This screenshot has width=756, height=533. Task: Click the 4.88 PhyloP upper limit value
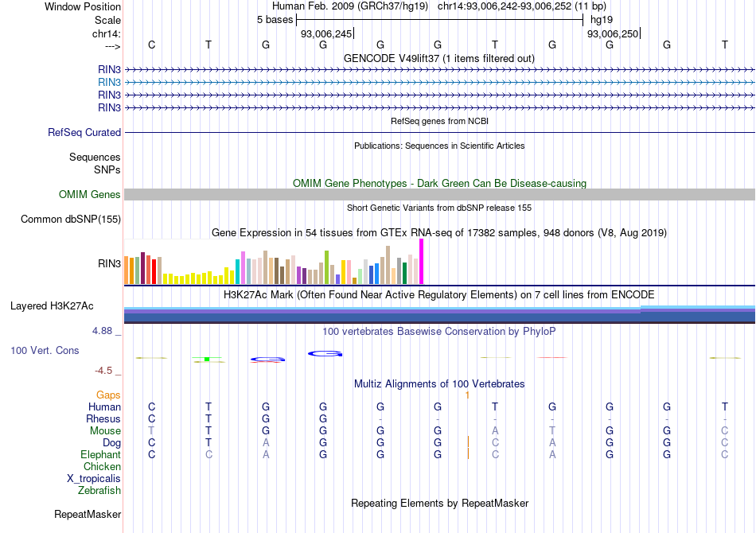[102, 331]
